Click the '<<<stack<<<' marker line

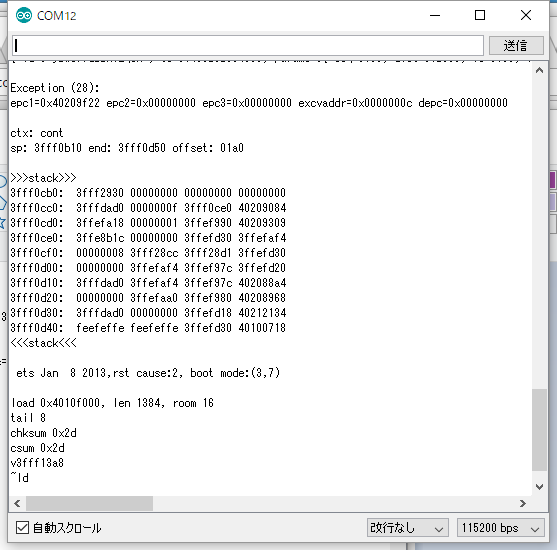click(43, 343)
